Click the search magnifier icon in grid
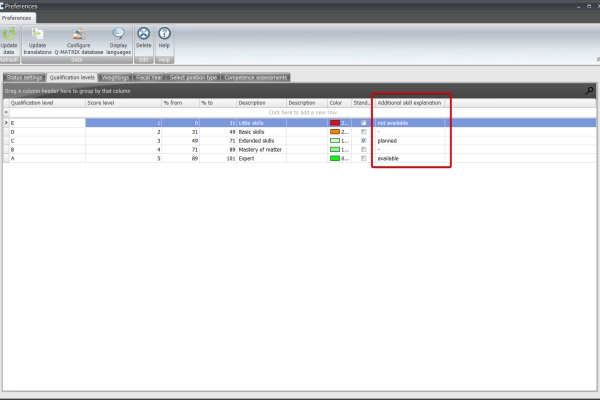This screenshot has height=400, width=600. point(589,91)
